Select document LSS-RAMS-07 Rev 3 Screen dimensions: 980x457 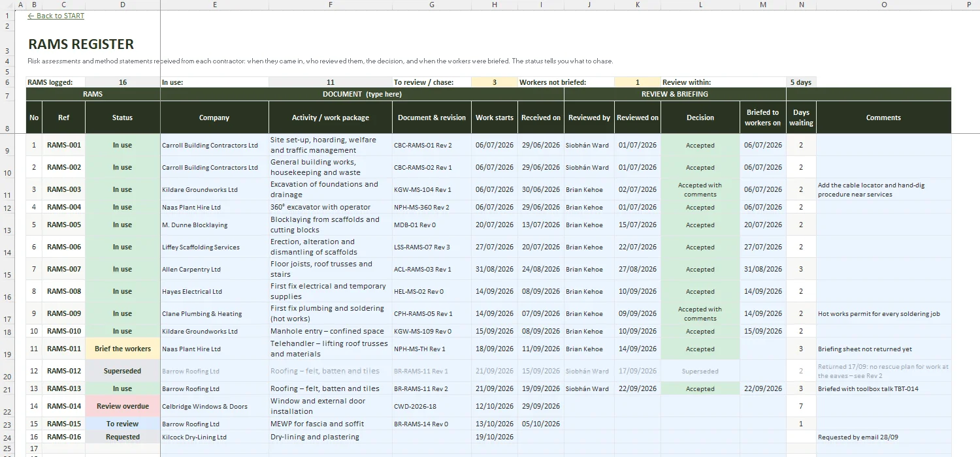[x=432, y=247]
